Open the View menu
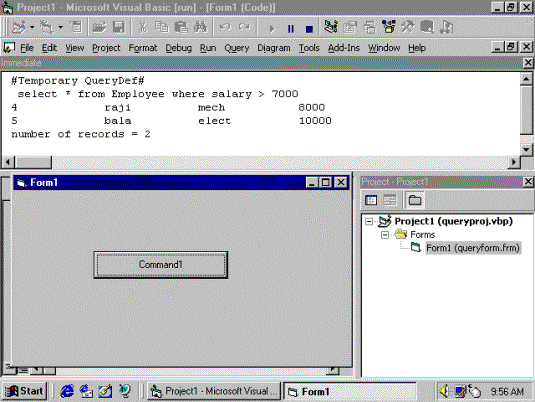 tap(75, 48)
